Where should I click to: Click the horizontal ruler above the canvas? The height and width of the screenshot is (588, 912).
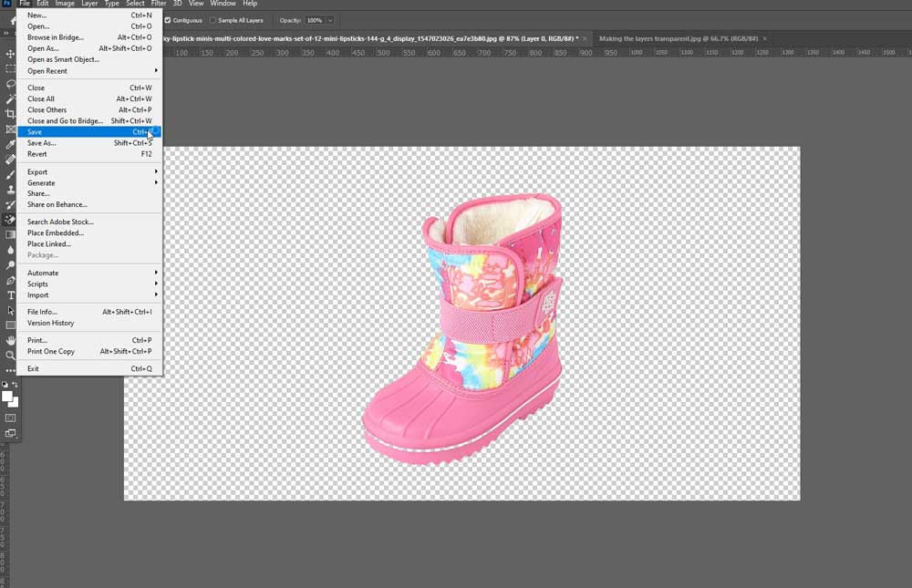click(x=456, y=52)
